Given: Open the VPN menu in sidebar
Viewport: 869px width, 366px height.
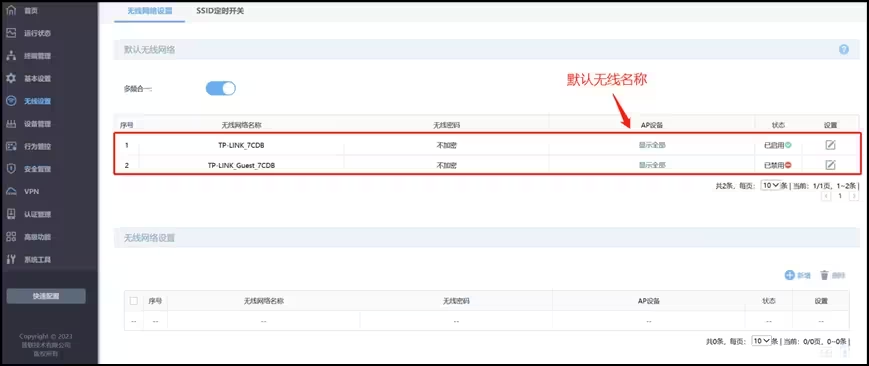Looking at the screenshot, I should [32, 191].
